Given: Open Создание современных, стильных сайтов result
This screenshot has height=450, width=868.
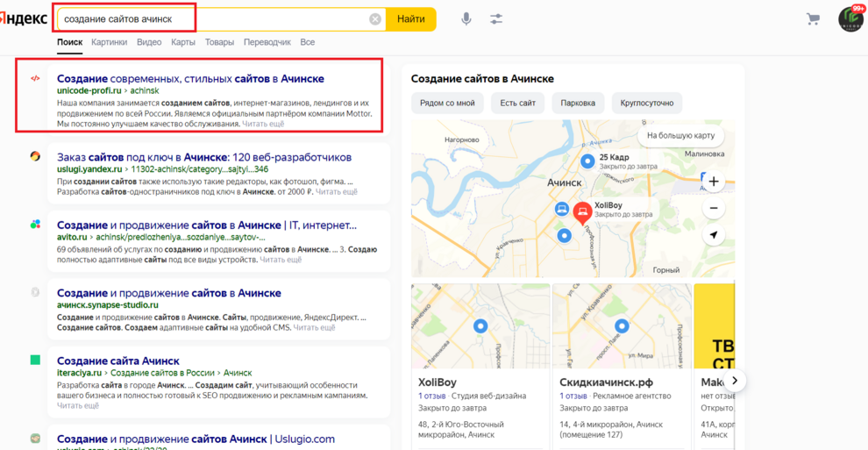Looking at the screenshot, I should (190, 79).
